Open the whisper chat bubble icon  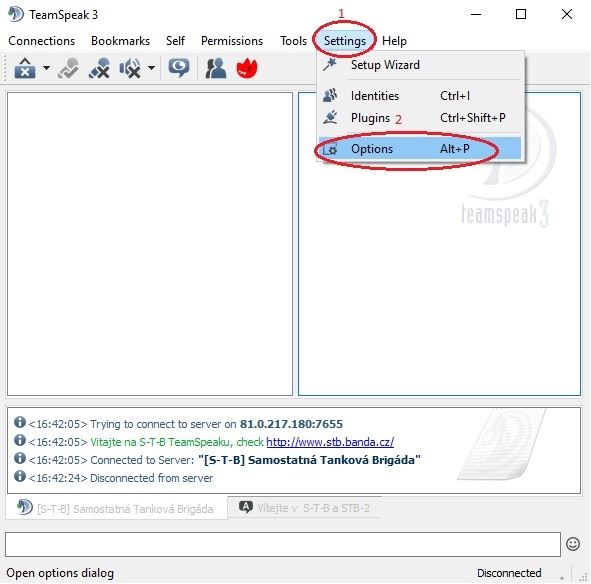pyautogui.click(x=179, y=68)
